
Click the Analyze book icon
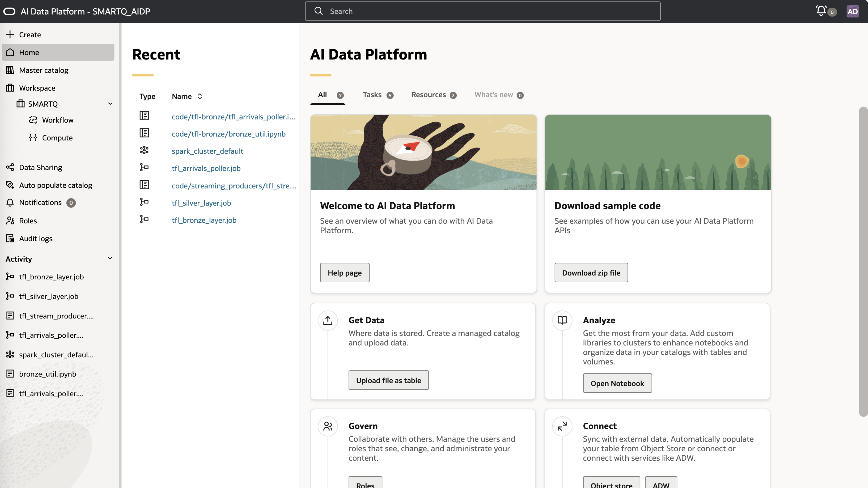[562, 320]
